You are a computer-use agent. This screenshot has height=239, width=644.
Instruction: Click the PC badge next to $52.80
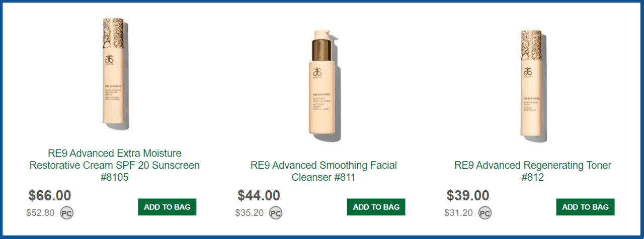pos(67,213)
